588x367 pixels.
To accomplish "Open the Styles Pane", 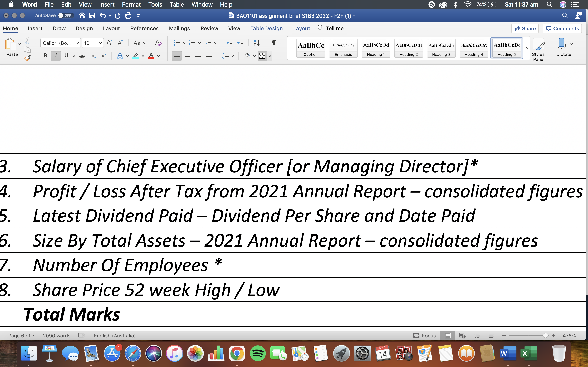I will 538,49.
